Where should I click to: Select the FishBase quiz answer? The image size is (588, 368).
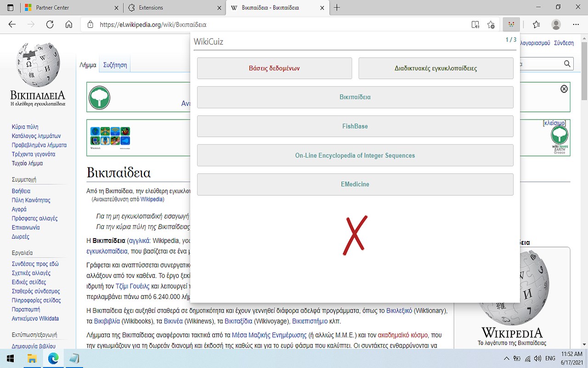(x=355, y=126)
